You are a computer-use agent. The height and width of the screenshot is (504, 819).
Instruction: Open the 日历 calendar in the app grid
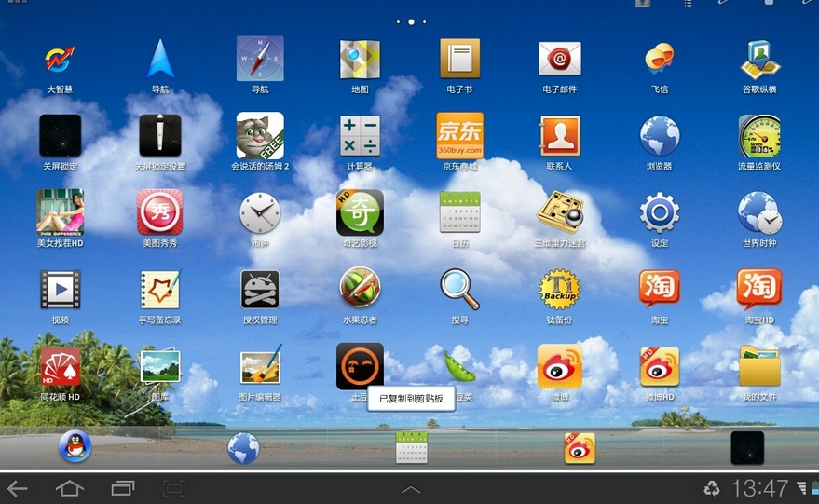[x=459, y=212]
